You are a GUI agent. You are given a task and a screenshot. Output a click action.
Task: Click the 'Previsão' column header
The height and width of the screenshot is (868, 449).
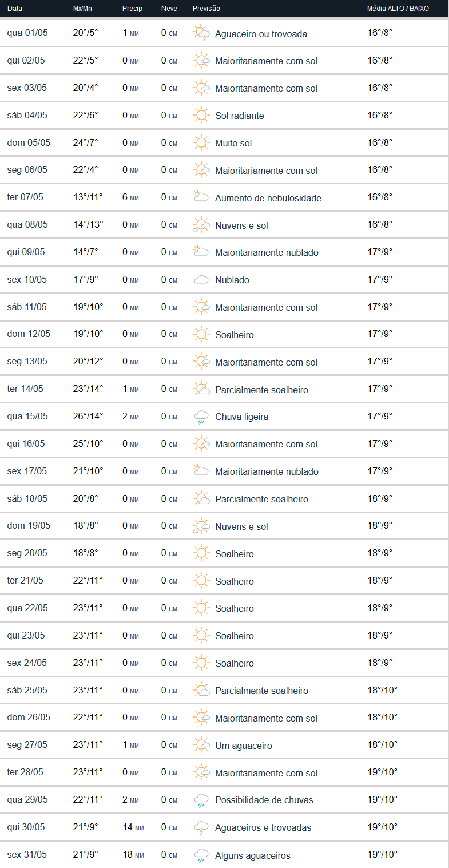coord(206,9)
